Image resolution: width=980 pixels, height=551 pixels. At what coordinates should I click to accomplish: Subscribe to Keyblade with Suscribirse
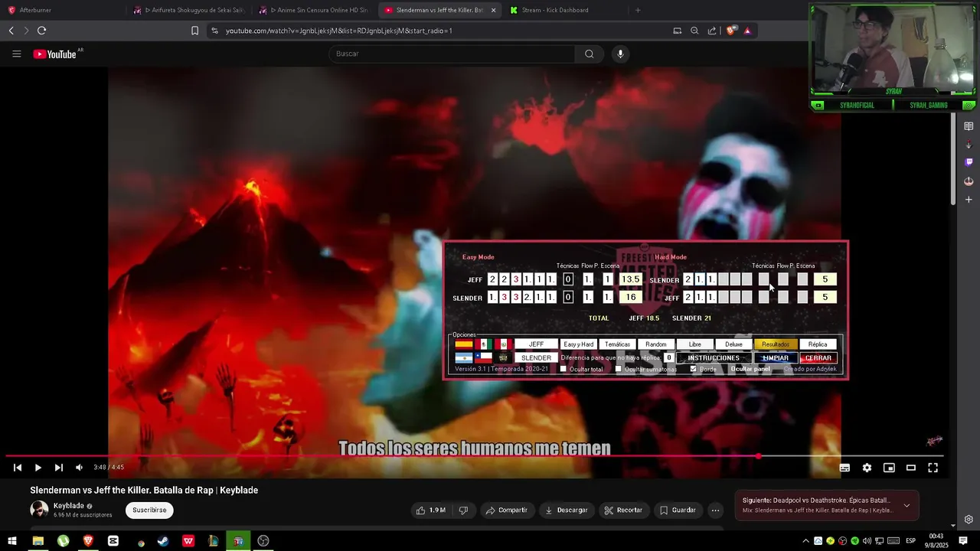point(149,510)
